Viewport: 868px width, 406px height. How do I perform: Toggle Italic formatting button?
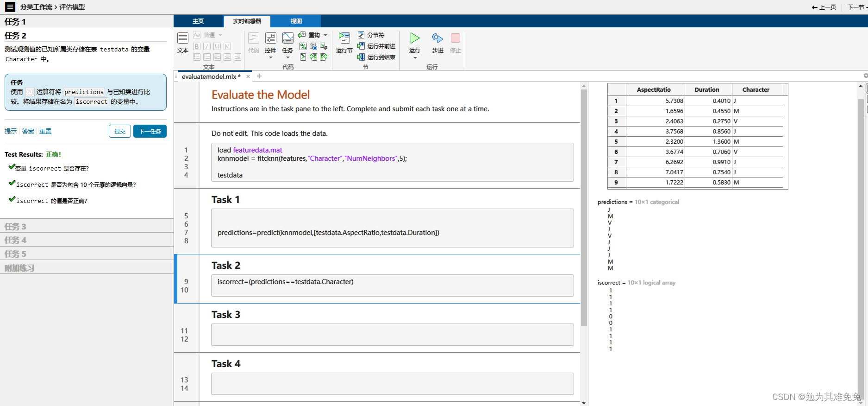pos(207,46)
